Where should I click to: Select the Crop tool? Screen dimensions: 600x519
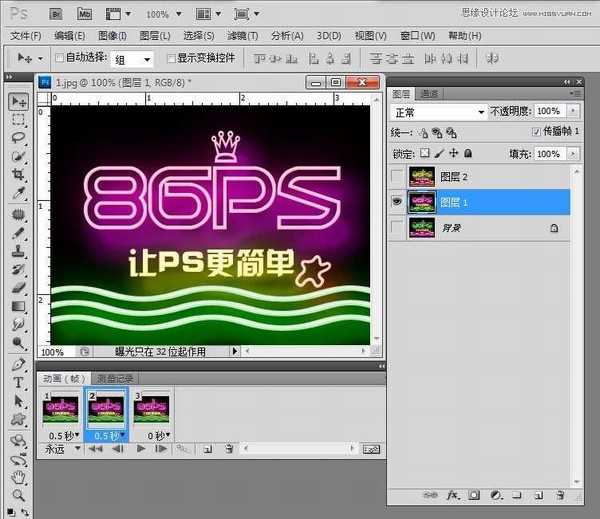coord(18,175)
